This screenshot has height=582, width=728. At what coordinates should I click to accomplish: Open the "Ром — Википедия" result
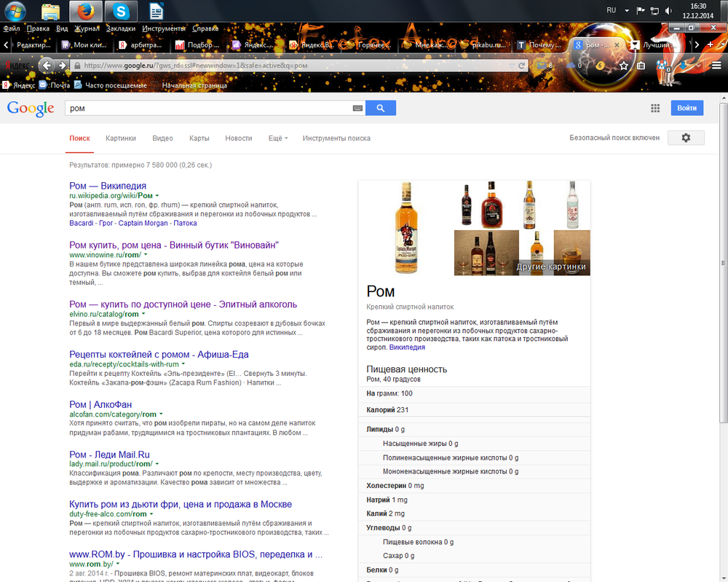tap(108, 186)
